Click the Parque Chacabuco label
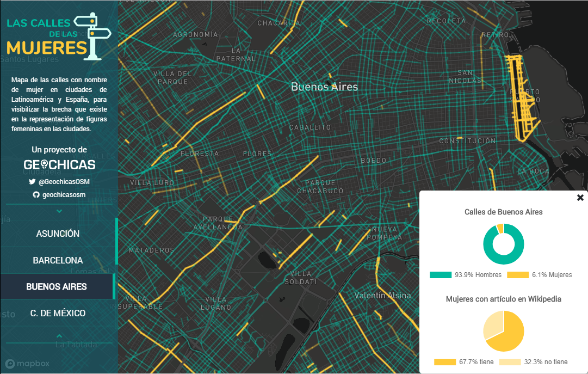The height and width of the screenshot is (374, 588). coord(320,187)
